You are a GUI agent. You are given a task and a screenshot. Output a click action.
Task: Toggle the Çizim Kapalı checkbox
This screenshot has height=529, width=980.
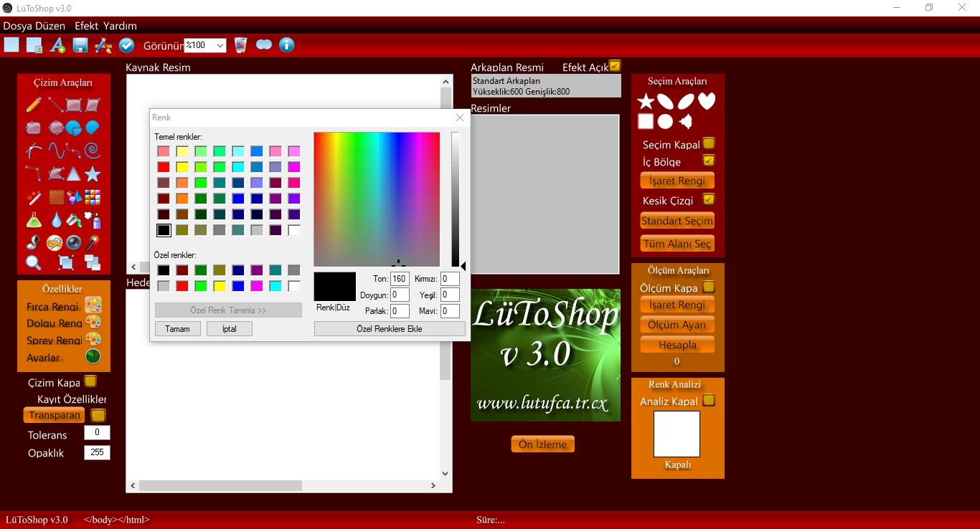coord(90,381)
